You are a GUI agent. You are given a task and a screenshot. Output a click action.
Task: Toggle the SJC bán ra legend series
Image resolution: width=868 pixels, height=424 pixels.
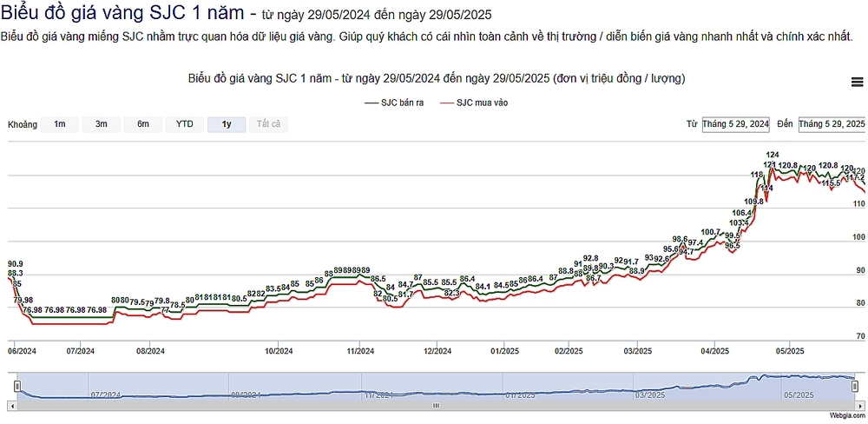[x=394, y=103]
